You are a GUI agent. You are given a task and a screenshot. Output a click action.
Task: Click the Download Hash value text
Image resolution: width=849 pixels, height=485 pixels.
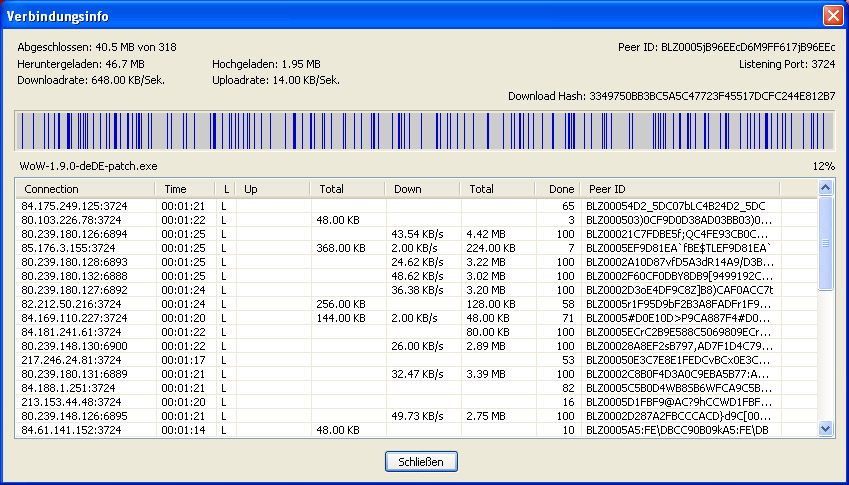712,96
